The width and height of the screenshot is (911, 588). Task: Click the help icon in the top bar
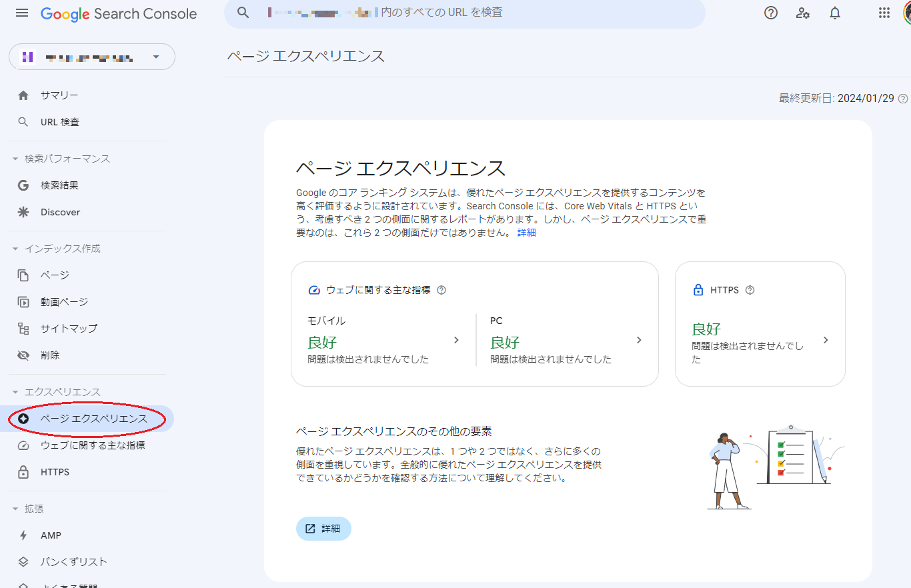coord(770,13)
